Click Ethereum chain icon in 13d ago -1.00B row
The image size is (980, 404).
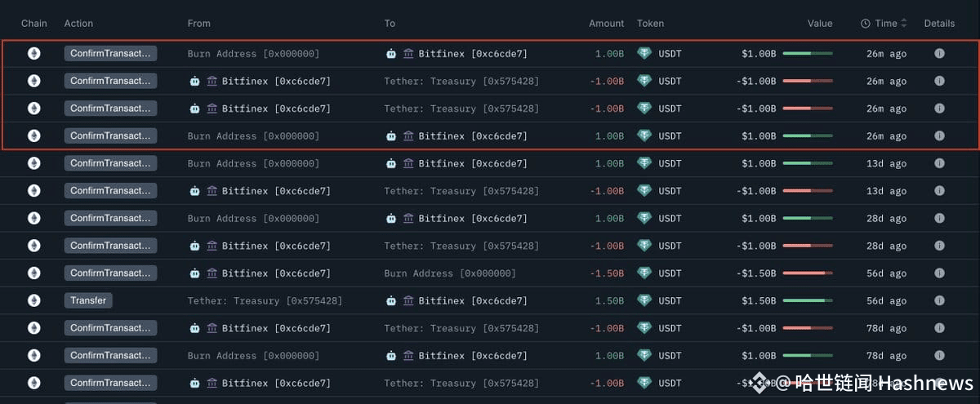(34, 191)
